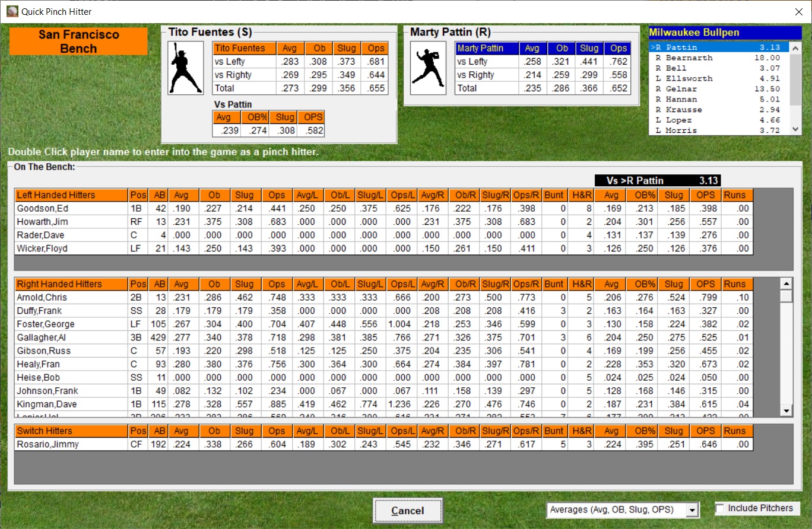Click the Marty Pattin pitcher silhouette icon
This screenshot has width=812, height=529.
coord(427,68)
